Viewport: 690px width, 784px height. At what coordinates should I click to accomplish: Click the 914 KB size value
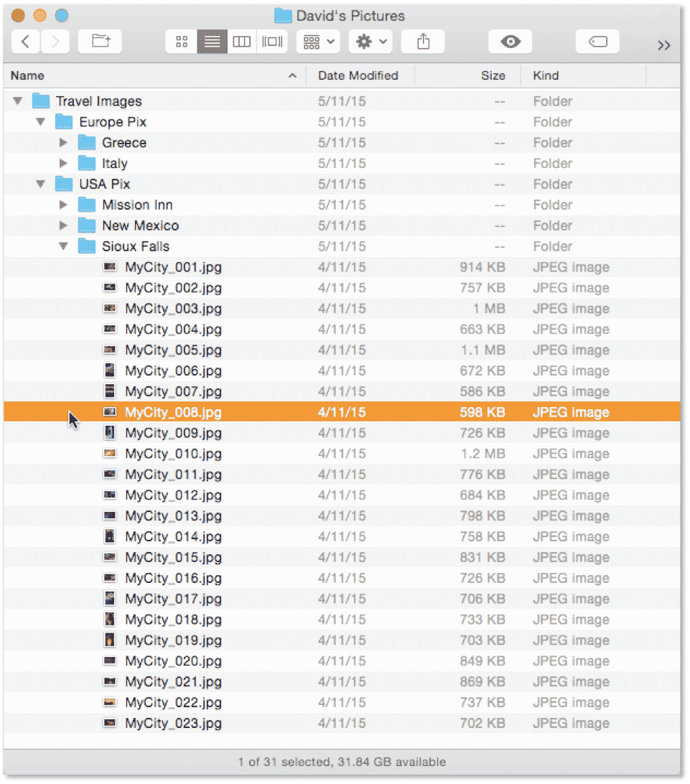click(x=482, y=267)
